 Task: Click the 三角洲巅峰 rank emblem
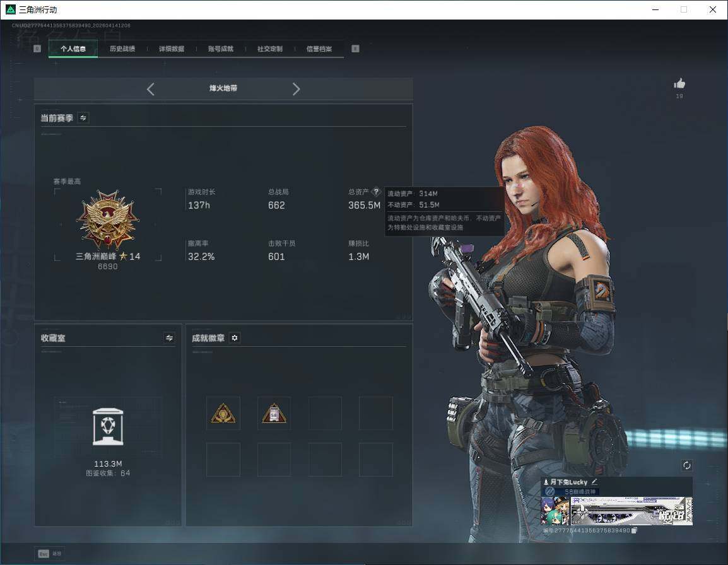pyautogui.click(x=108, y=219)
